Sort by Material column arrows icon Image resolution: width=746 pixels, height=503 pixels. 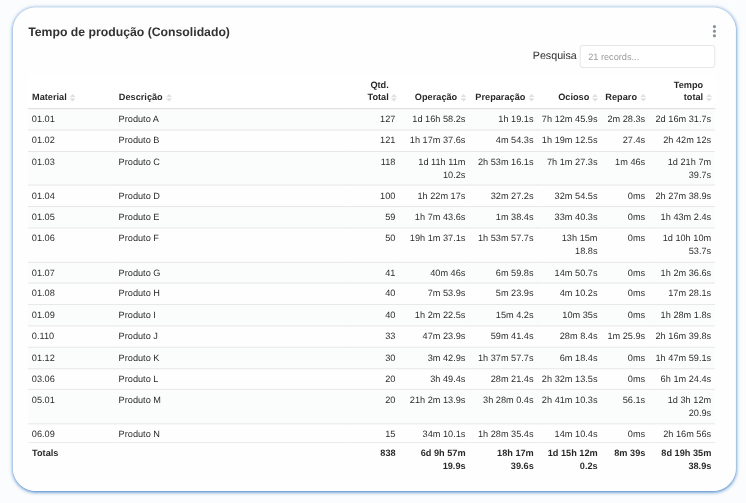73,98
